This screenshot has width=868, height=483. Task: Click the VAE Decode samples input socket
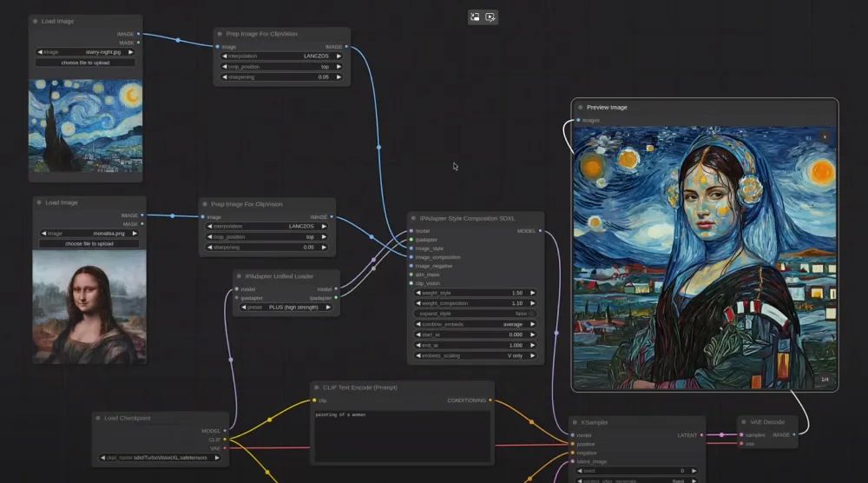(741, 435)
